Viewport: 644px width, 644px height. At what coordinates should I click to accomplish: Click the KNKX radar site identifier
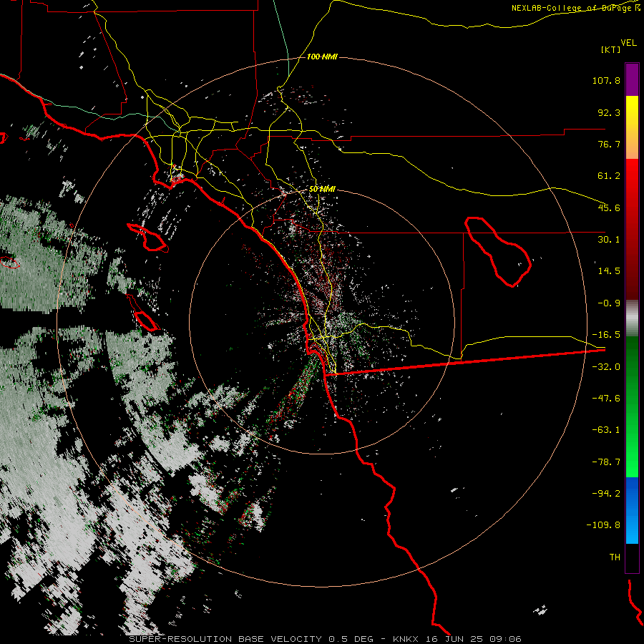pyautogui.click(x=406, y=639)
